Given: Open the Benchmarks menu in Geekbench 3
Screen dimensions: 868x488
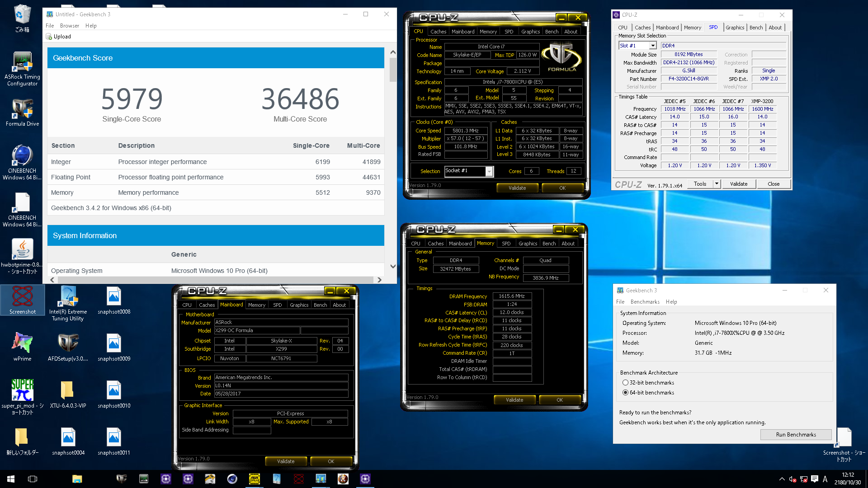Looking at the screenshot, I should [x=645, y=302].
